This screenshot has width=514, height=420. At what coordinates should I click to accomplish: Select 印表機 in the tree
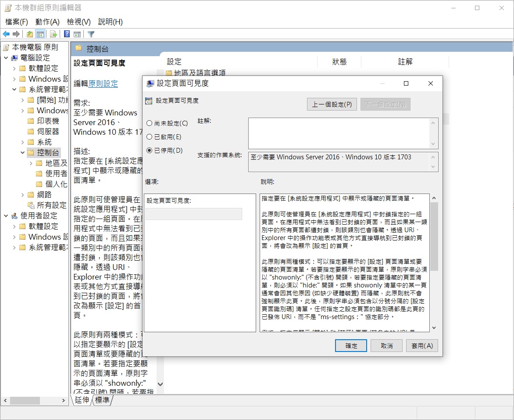48,121
